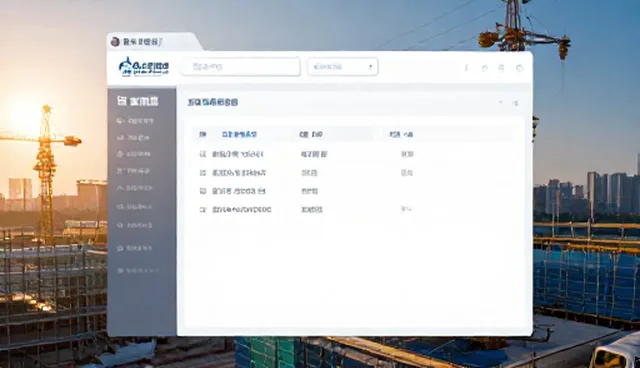Click the blue column header in the table
This screenshot has height=368, width=640.
tap(239, 134)
